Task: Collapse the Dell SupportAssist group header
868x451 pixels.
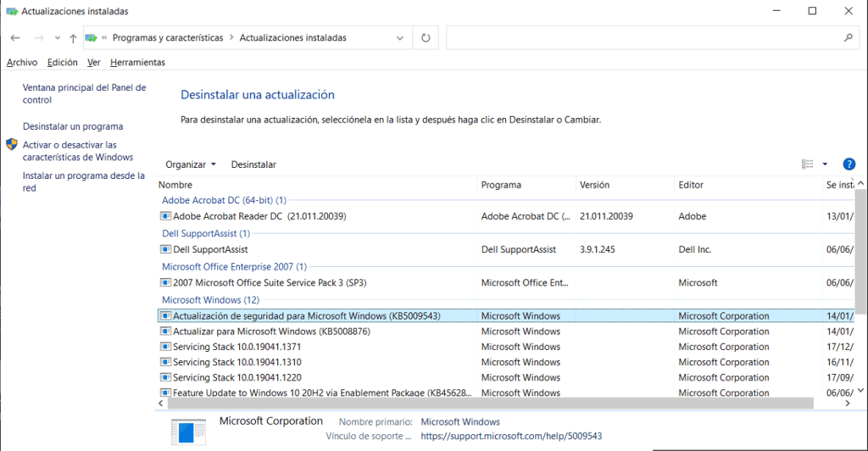Action: (206, 233)
